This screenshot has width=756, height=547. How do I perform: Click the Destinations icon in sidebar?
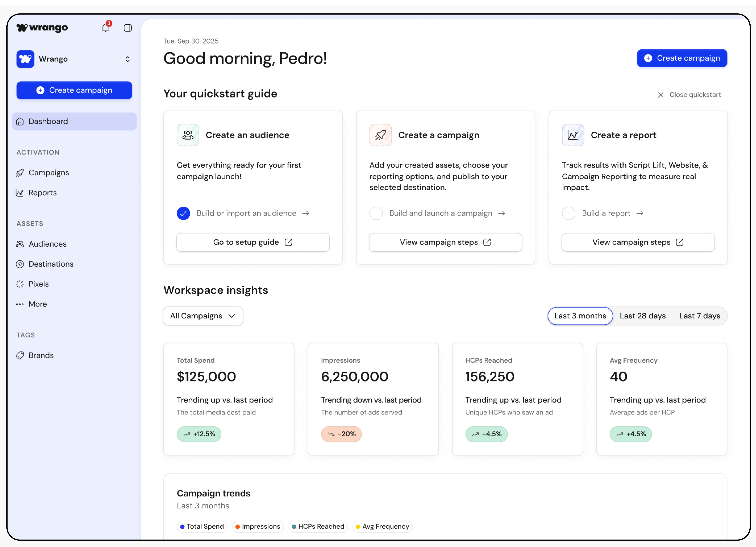20,264
